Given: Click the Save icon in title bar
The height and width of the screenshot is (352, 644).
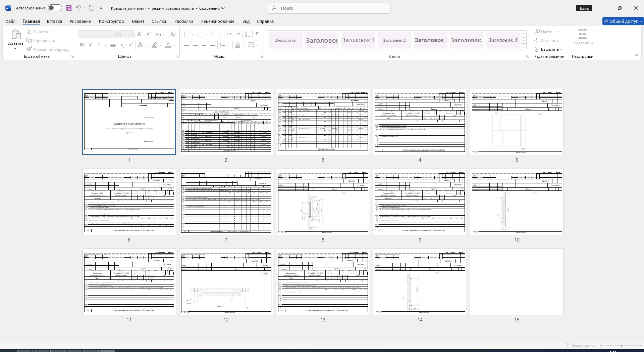Looking at the screenshot, I should [x=69, y=8].
